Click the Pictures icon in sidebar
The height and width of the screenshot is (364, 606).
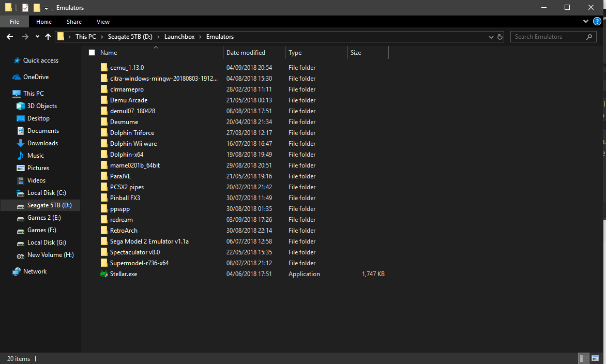tap(21, 168)
